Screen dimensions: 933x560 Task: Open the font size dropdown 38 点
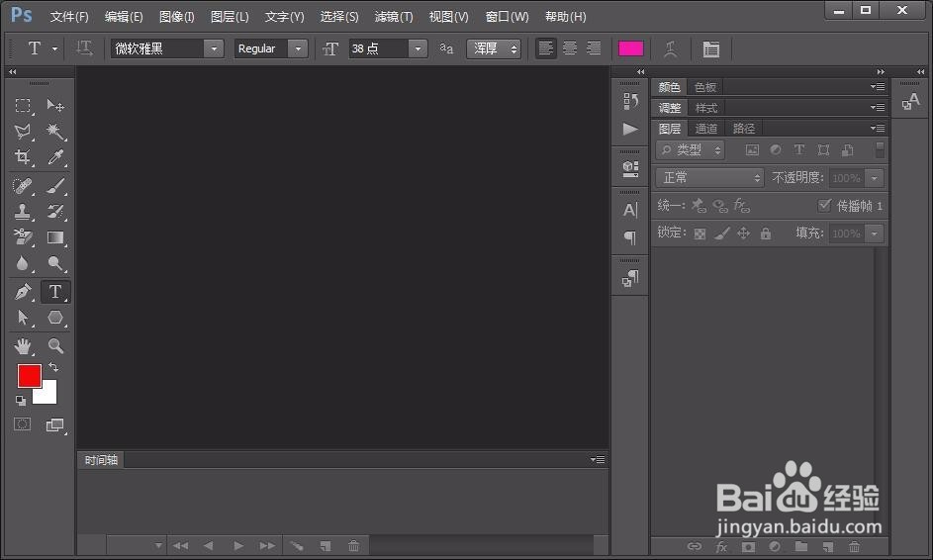point(418,48)
